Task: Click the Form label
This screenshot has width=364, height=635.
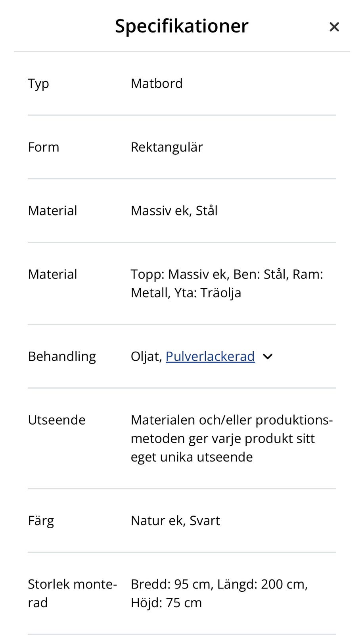Action: pyautogui.click(x=44, y=147)
